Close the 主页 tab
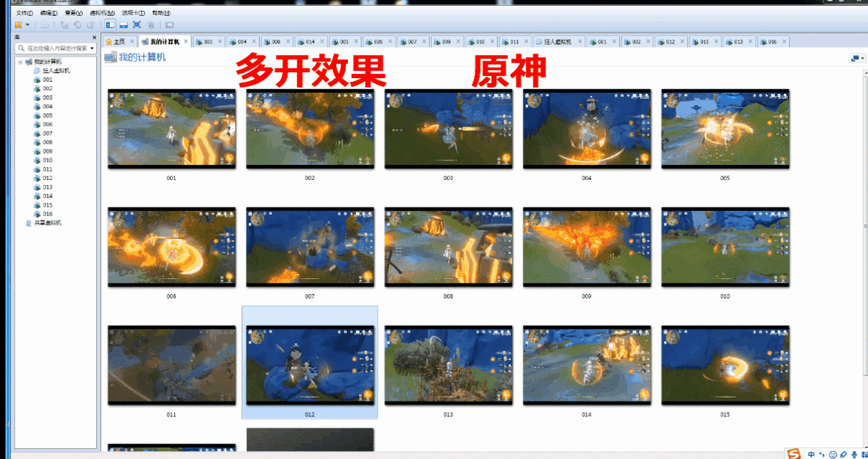This screenshot has width=868, height=459. pyautogui.click(x=131, y=42)
